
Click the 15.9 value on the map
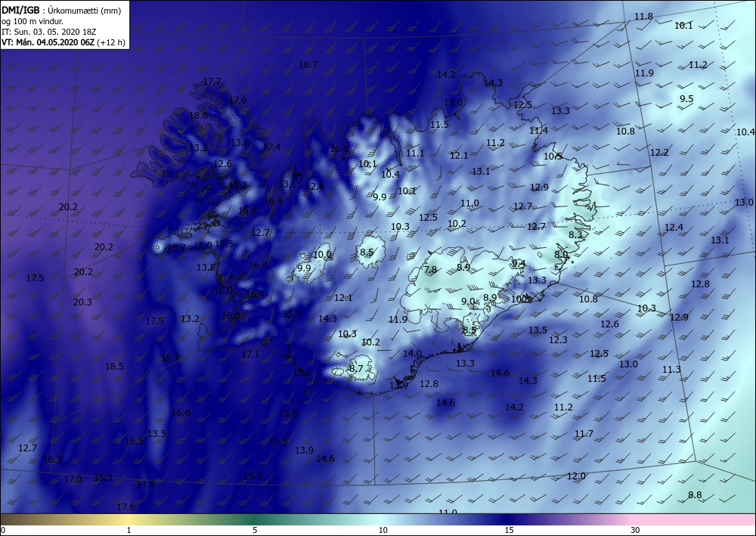click(x=248, y=211)
